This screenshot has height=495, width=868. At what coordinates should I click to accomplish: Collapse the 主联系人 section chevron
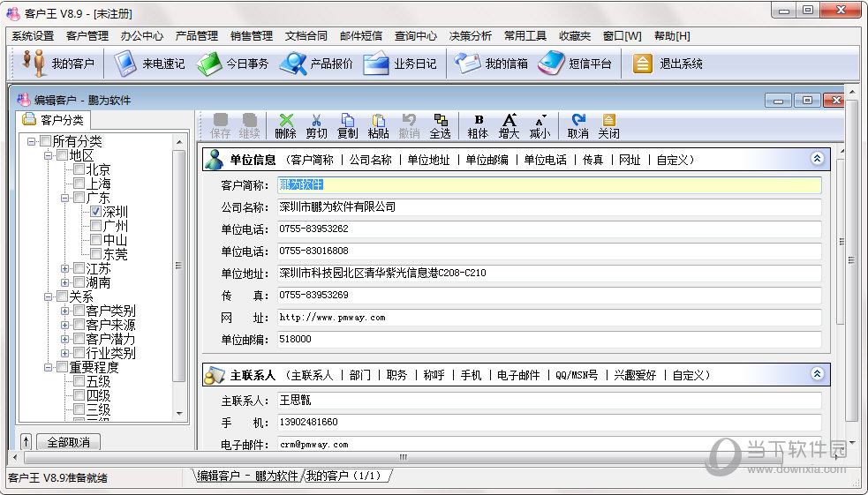(817, 374)
